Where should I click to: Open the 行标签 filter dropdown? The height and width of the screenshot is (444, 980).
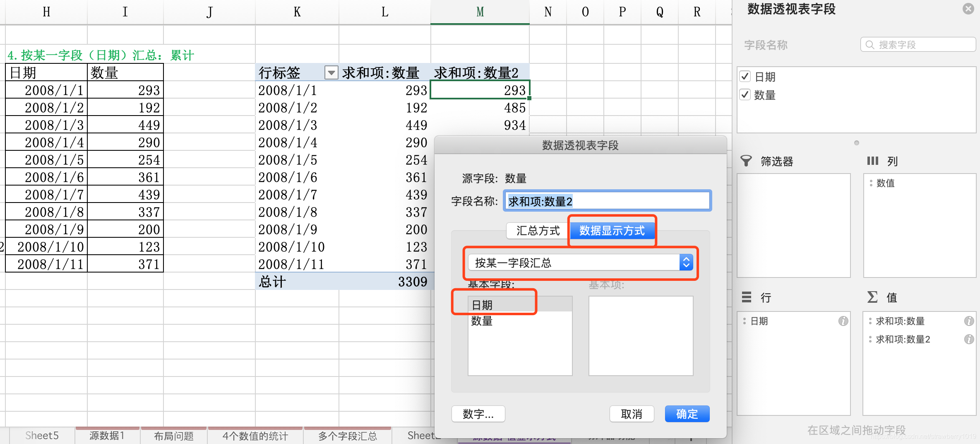pos(331,73)
